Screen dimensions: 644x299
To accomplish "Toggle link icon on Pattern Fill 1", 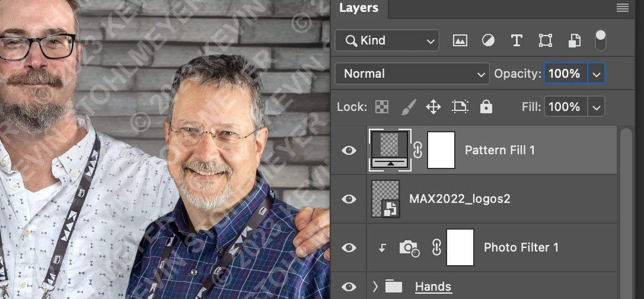I will pyautogui.click(x=417, y=150).
